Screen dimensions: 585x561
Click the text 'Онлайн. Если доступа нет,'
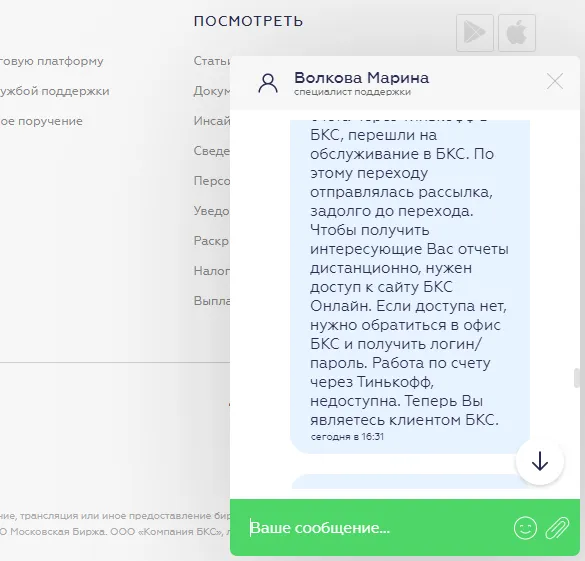(x=409, y=306)
